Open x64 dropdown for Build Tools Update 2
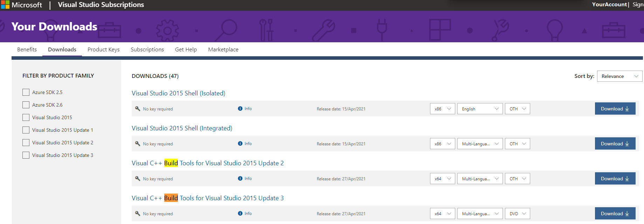The image size is (644, 224). click(x=443, y=179)
